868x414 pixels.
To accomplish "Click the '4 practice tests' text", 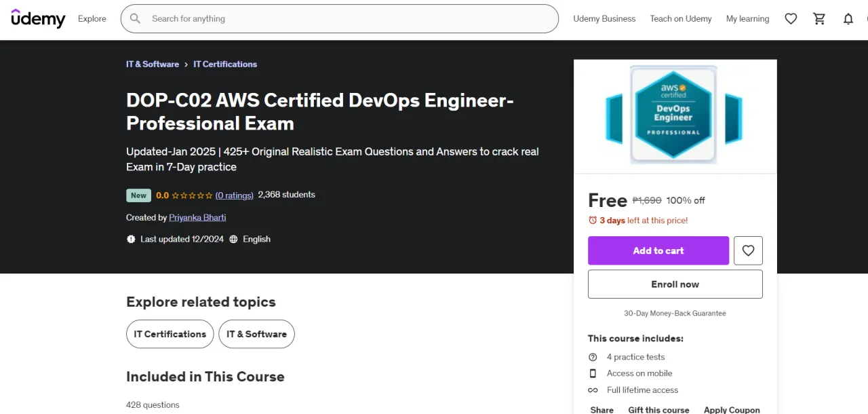I will [x=636, y=357].
